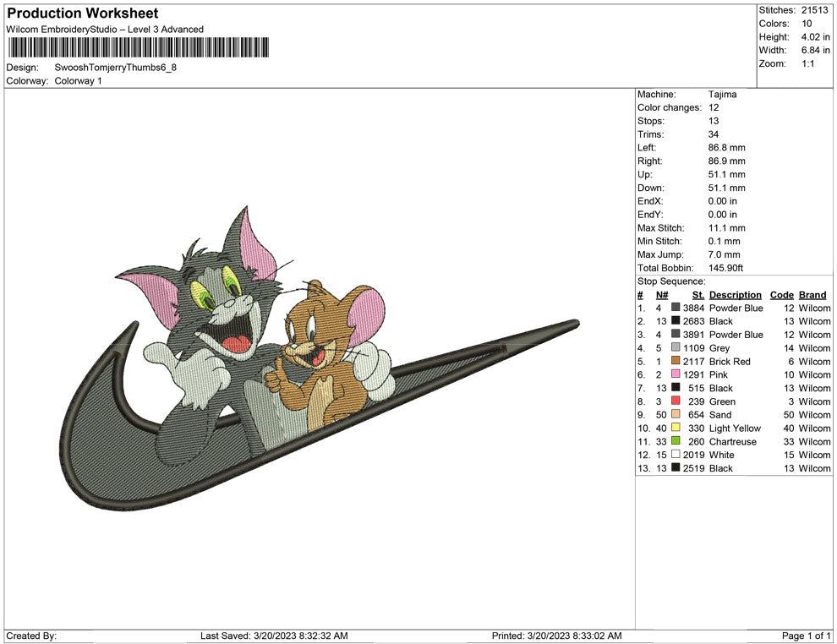The height and width of the screenshot is (644, 837).
Task: Choose the 1291 Pink color swatch
Action: [x=676, y=374]
